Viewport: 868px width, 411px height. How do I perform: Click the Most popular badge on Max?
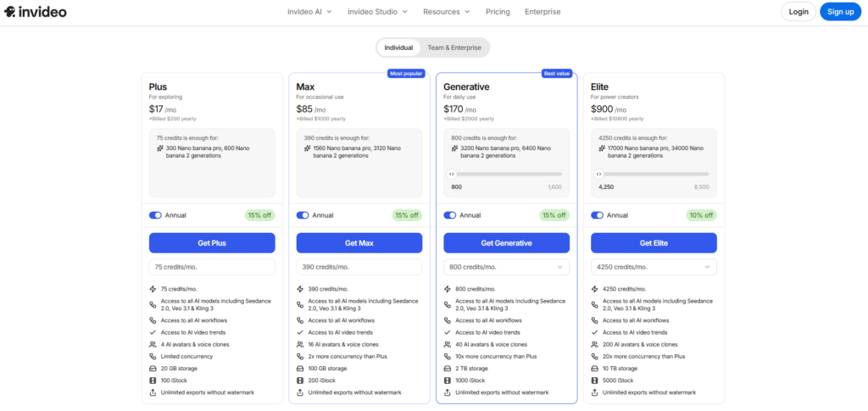406,73
